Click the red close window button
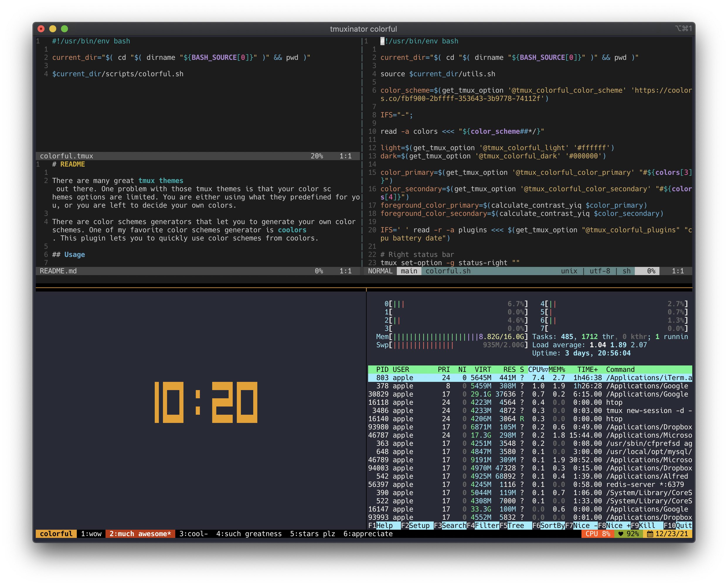The height and width of the screenshot is (586, 728). click(x=41, y=29)
